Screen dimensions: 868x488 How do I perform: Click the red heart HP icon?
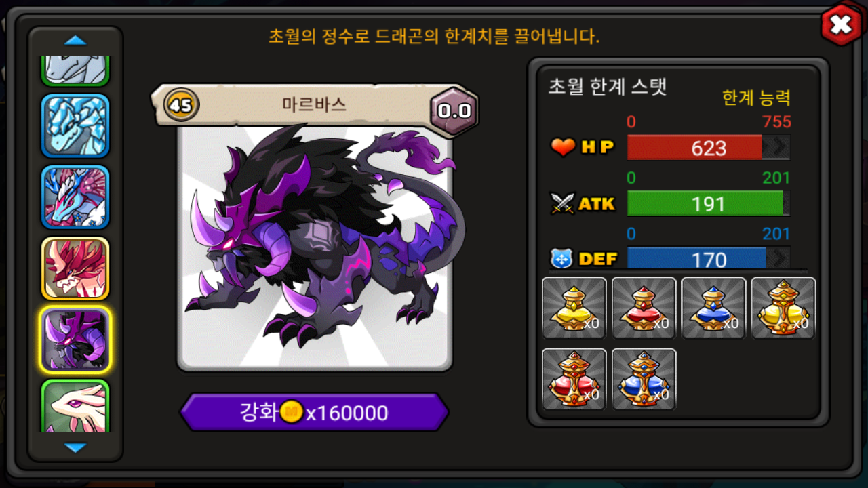pos(563,147)
